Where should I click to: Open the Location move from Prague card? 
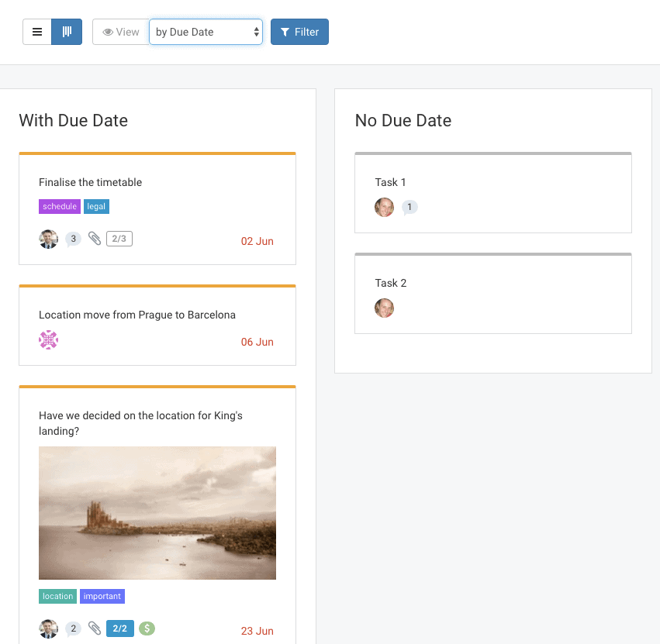coord(137,315)
